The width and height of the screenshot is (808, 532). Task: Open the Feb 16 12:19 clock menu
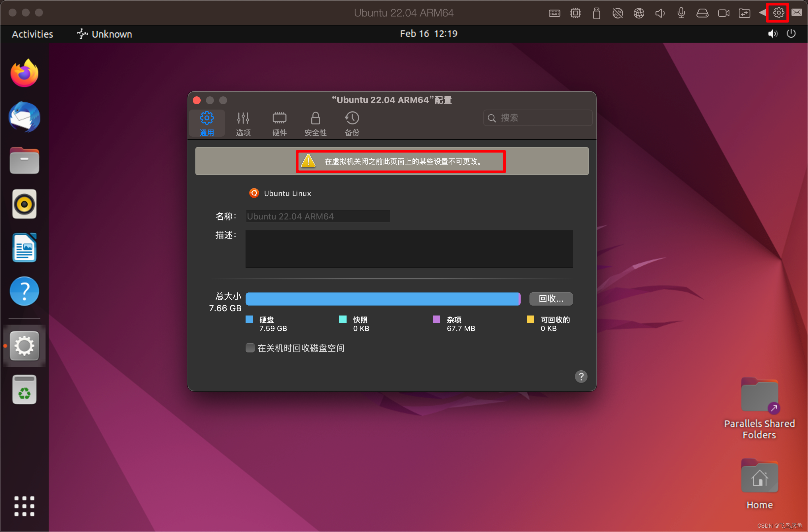coord(428,34)
